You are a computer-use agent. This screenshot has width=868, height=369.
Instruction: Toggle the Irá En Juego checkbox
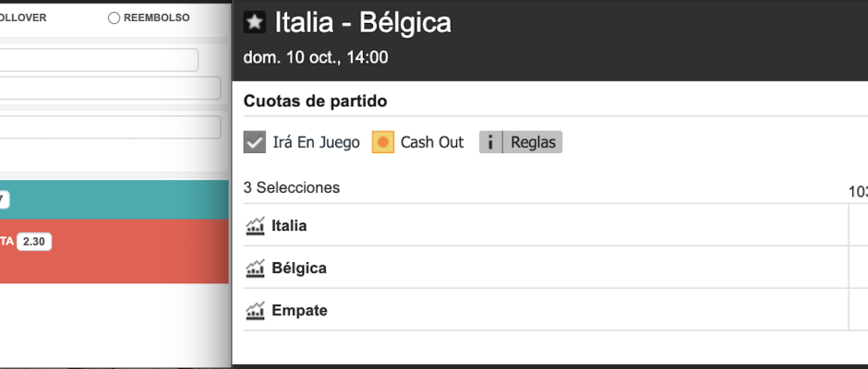255,142
